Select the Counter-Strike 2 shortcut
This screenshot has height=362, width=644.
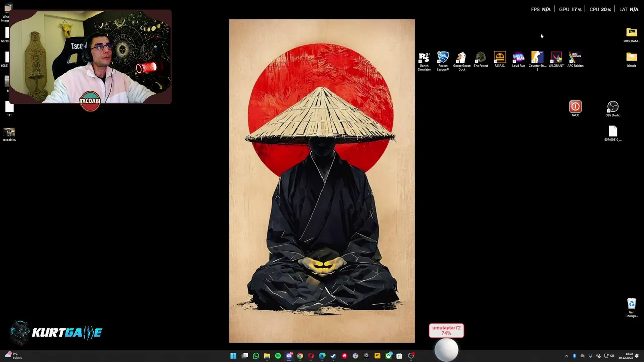537,60
